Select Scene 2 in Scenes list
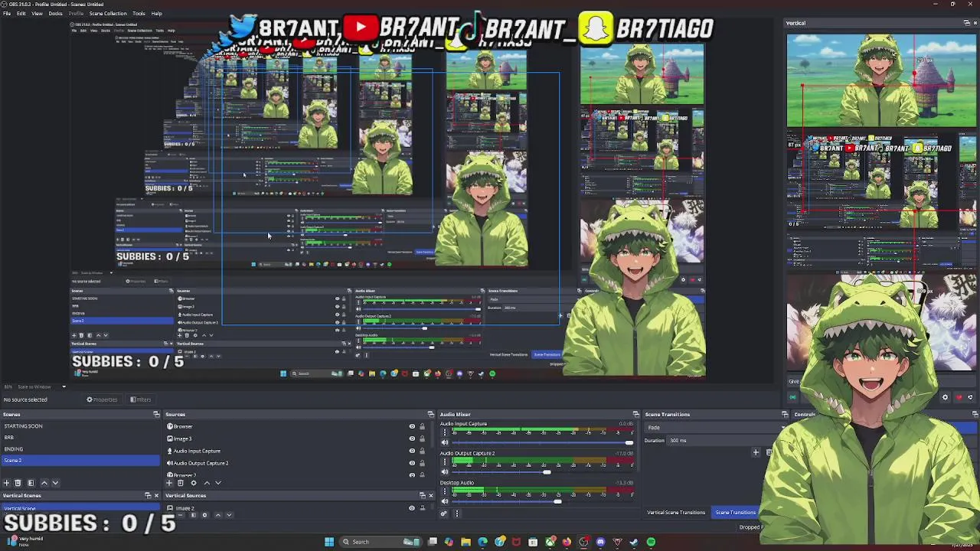The height and width of the screenshot is (551, 980). point(80,461)
